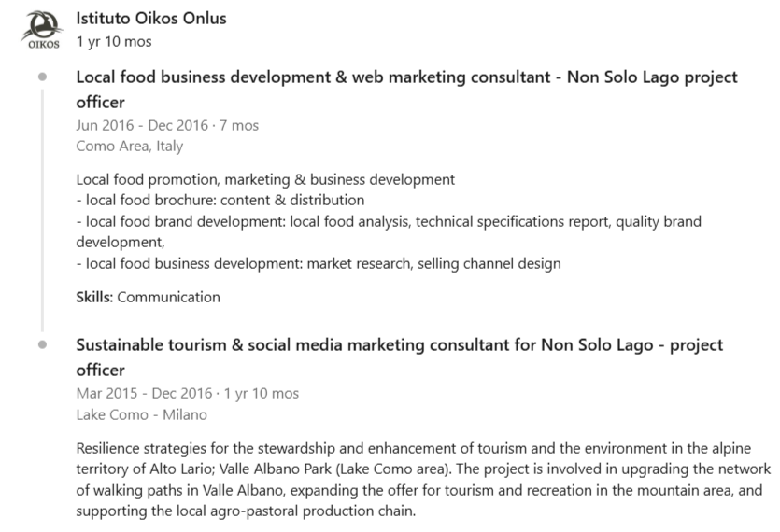Click the Skills: Communication line
Viewport: 780px width, 532px height.
148,297
